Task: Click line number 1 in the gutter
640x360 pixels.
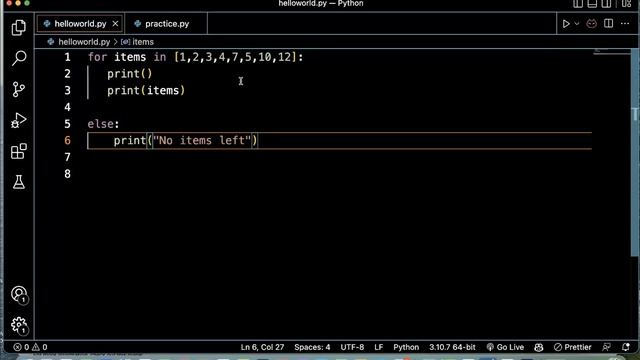Action: pos(67,57)
